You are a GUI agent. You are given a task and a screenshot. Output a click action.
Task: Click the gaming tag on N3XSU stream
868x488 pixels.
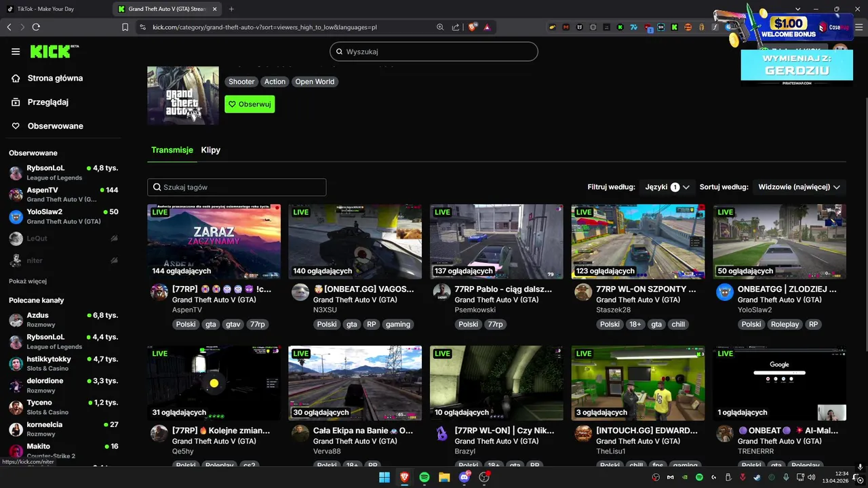click(x=398, y=324)
